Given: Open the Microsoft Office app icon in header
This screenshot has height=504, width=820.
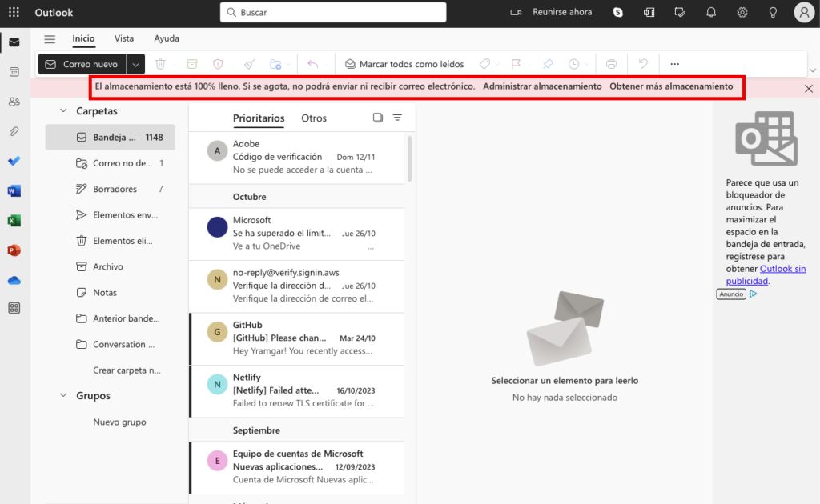Looking at the screenshot, I should [x=649, y=12].
